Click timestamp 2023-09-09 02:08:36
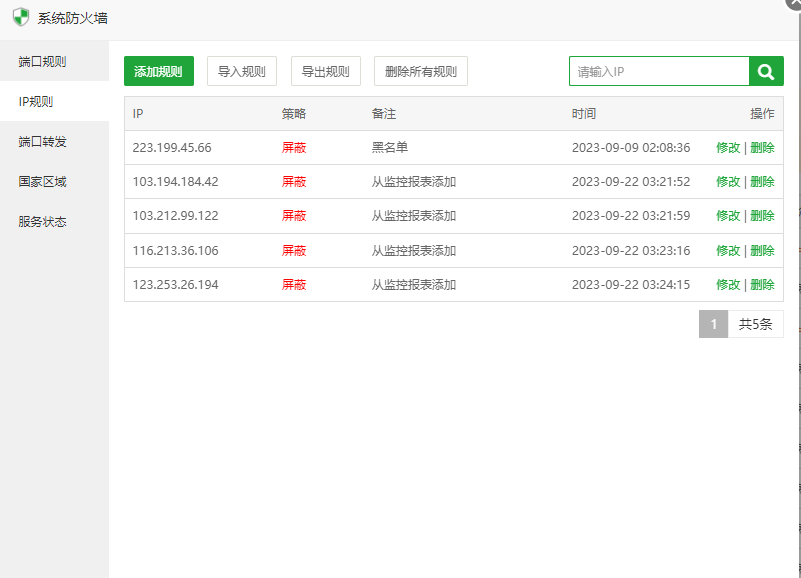 pos(631,148)
